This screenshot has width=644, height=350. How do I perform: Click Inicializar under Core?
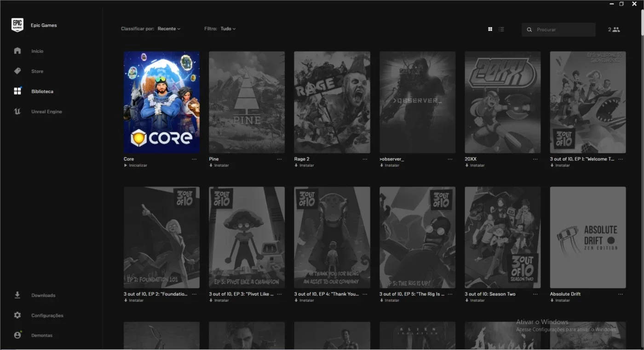click(x=136, y=165)
